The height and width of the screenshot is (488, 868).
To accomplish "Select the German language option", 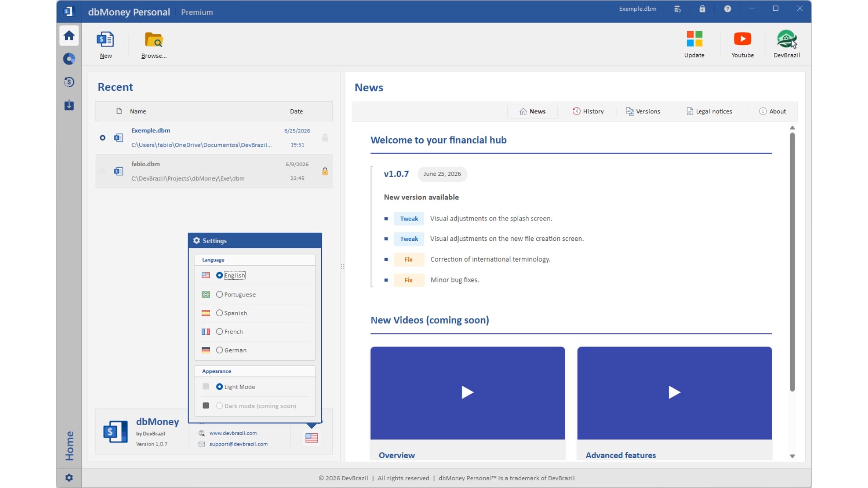I will click(231, 350).
